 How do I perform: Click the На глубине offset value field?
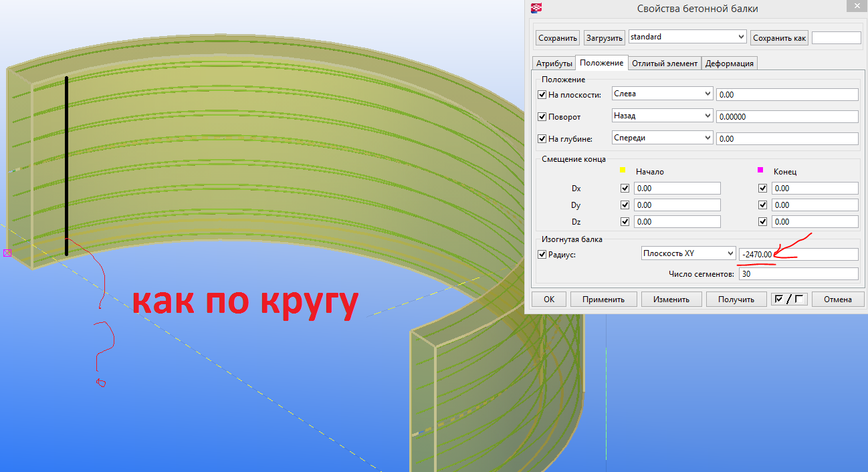tap(787, 139)
